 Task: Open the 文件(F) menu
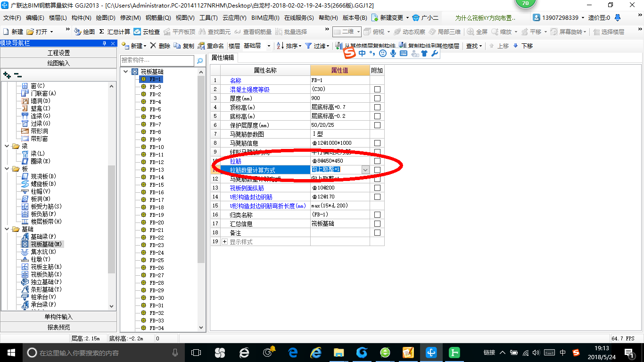click(x=12, y=18)
